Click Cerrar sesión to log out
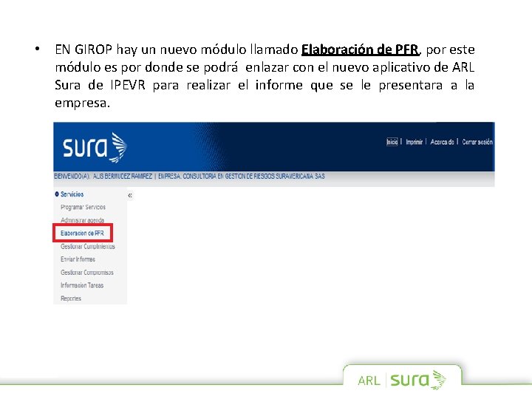Image resolution: width=532 pixels, height=399 pixels. 477,142
